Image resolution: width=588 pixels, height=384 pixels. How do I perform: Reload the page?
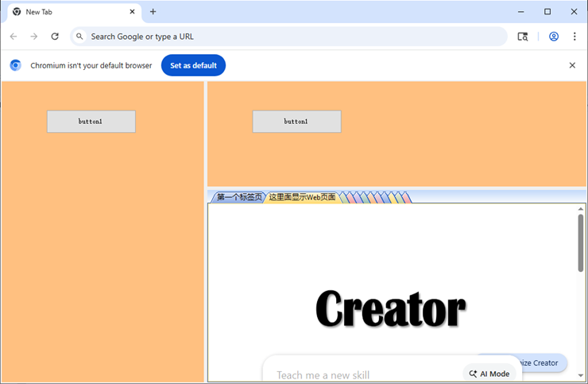pos(55,37)
